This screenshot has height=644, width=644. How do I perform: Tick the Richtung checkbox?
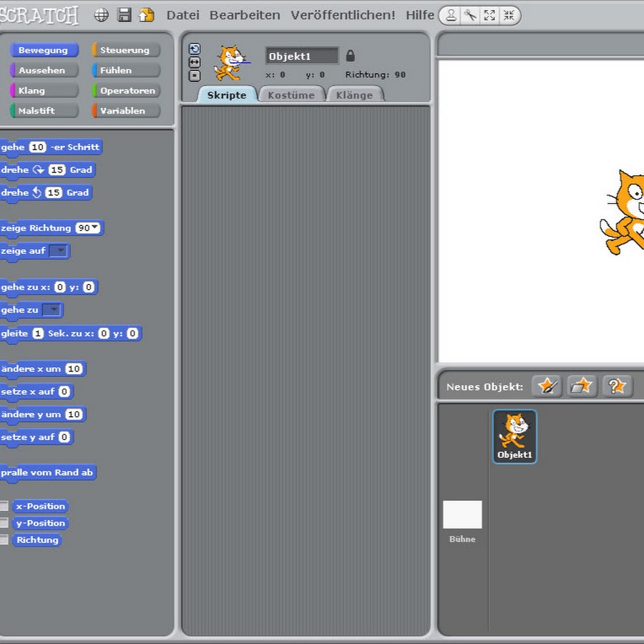[4, 540]
